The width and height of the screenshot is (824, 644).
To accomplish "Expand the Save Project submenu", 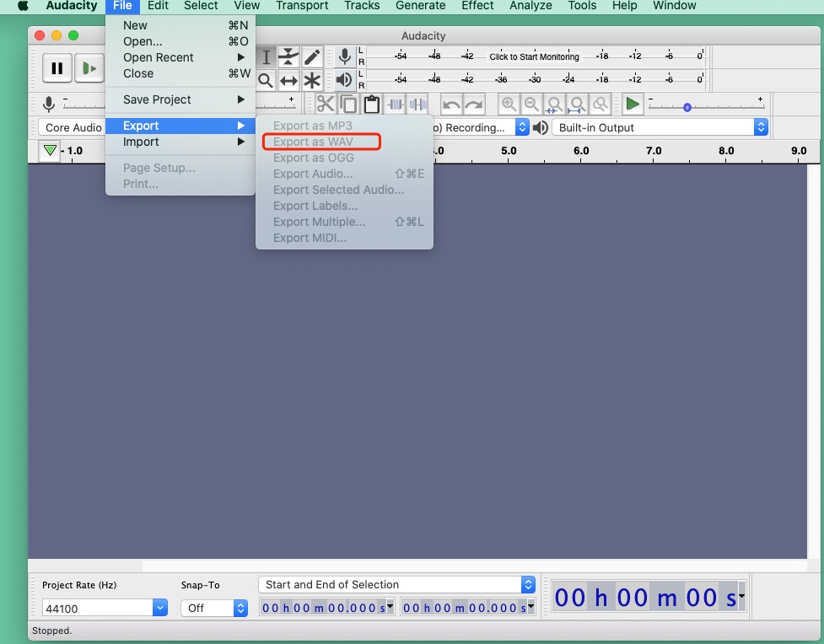I will [x=180, y=99].
